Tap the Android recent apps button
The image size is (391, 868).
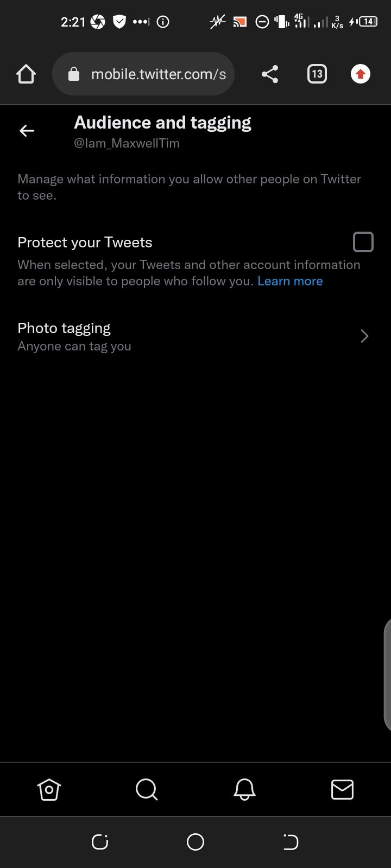point(100,842)
